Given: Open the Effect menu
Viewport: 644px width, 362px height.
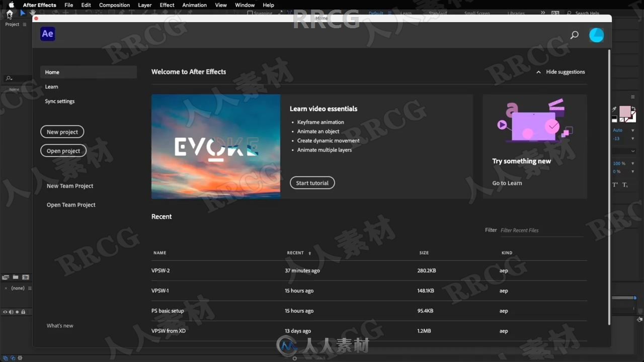Looking at the screenshot, I should [167, 5].
